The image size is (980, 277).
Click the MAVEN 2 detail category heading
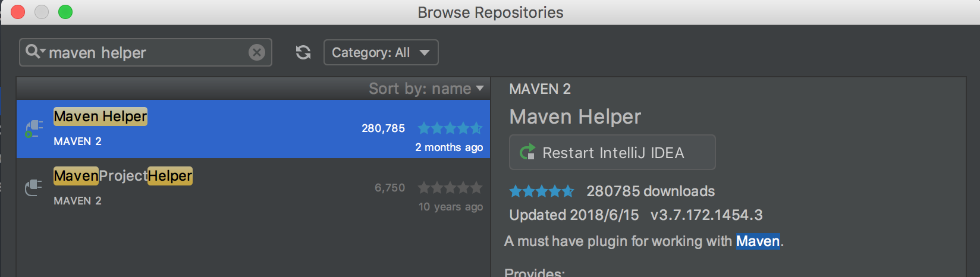540,89
